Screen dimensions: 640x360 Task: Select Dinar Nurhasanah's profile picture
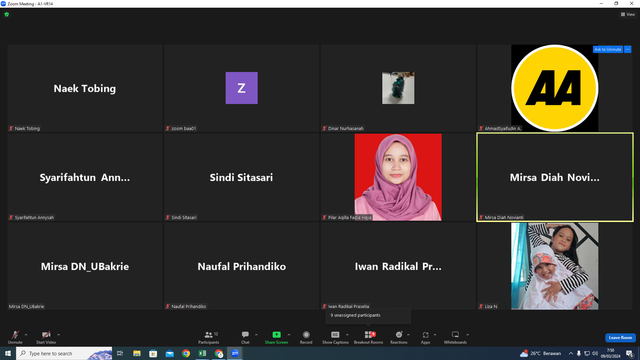click(398, 88)
